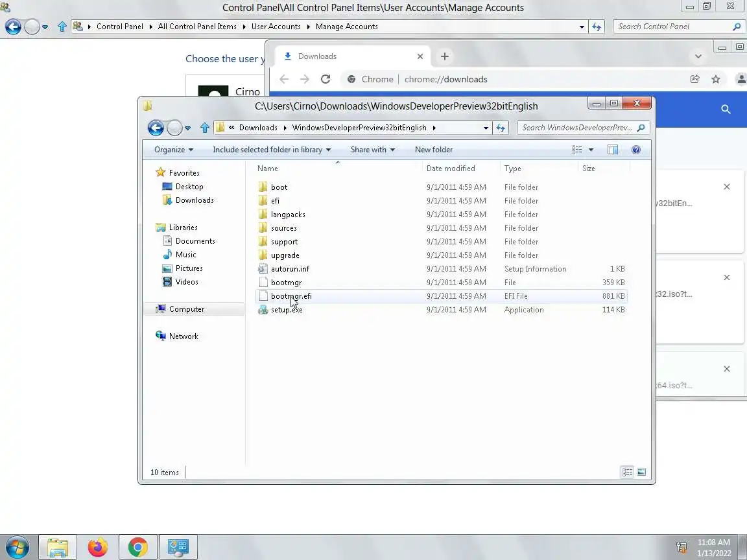Open Chrome tab search chevron

point(698,56)
